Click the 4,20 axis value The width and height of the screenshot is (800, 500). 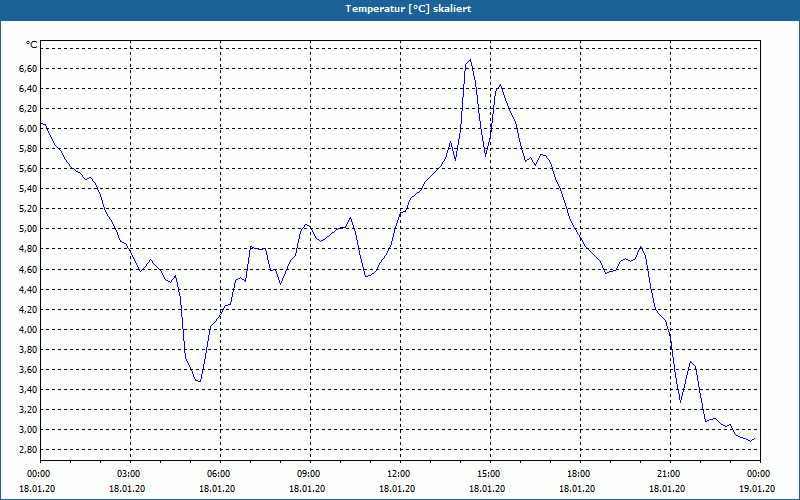tap(28, 310)
